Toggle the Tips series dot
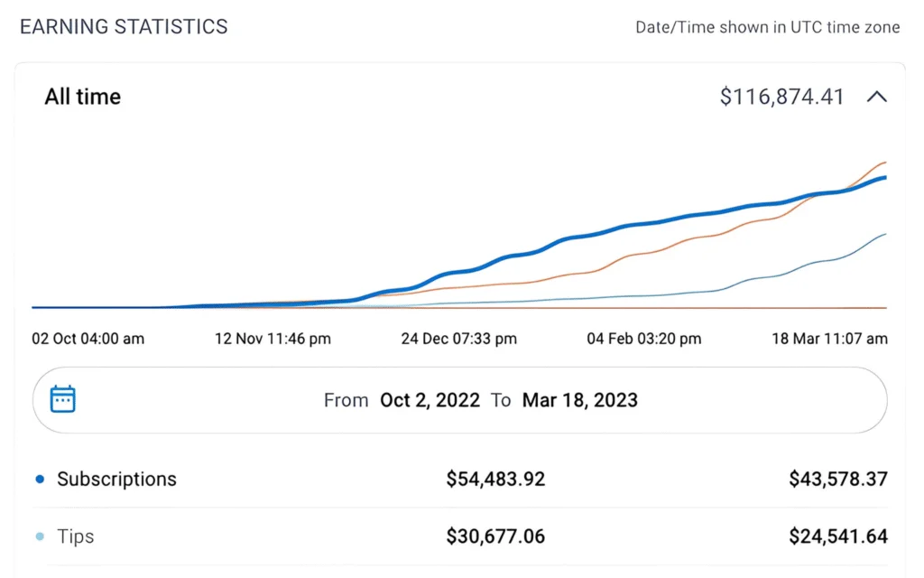 [x=40, y=536]
